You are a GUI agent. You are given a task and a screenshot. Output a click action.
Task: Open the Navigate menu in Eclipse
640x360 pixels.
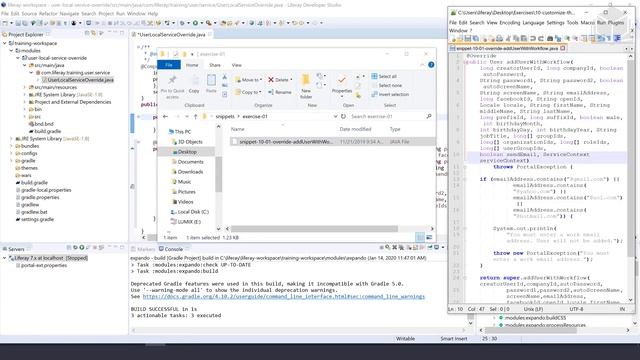click(69, 13)
